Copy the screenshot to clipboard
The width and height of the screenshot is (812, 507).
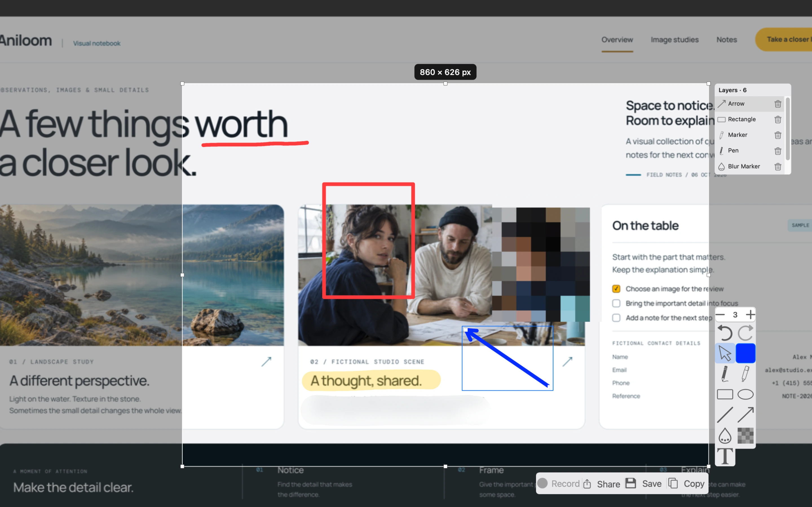(x=686, y=484)
